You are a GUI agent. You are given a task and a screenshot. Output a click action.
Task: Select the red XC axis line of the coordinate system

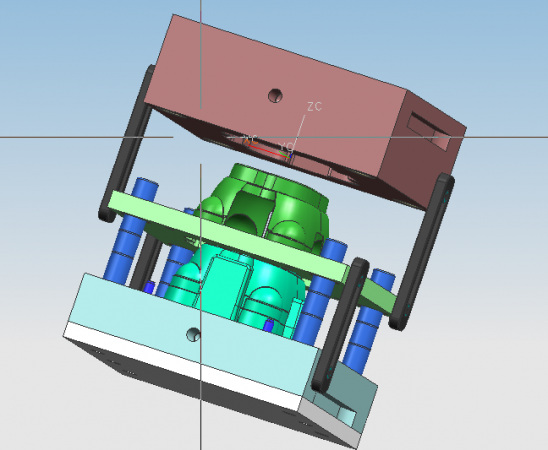(268, 151)
